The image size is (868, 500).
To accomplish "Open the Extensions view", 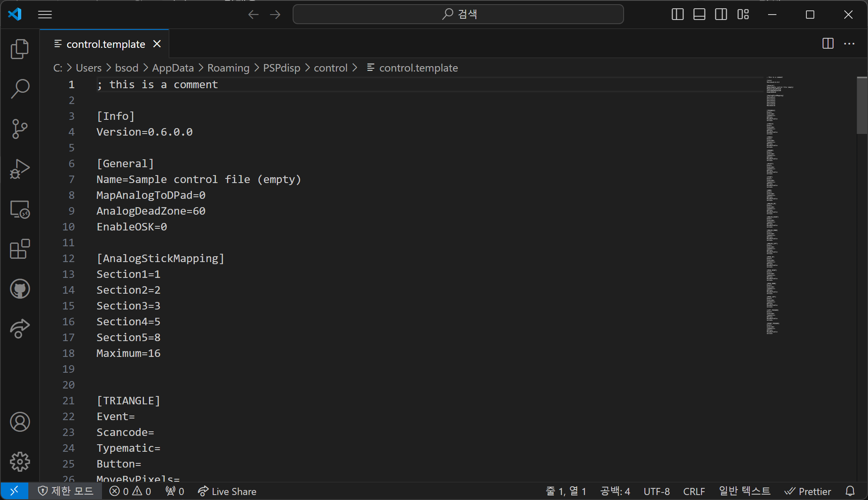I will (20, 249).
